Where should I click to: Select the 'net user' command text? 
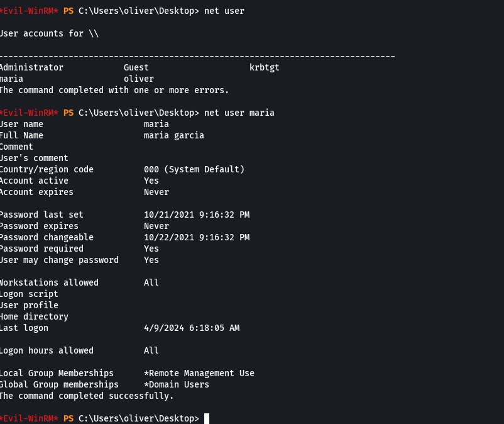point(223,11)
